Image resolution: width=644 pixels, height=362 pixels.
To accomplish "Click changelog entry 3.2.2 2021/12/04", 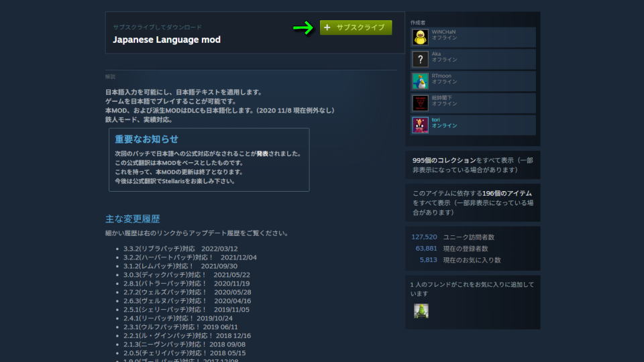I will [190, 257].
